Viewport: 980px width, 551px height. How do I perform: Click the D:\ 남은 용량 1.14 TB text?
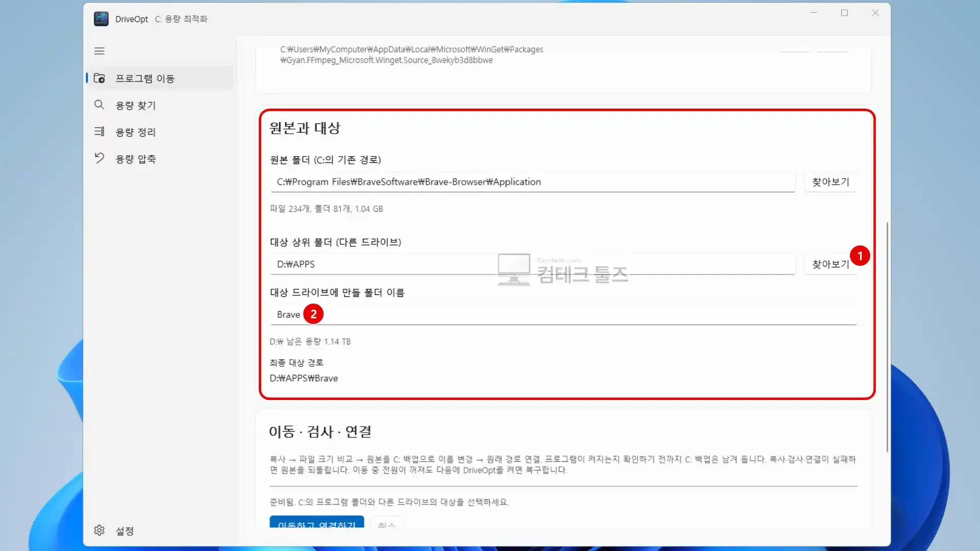tap(310, 341)
